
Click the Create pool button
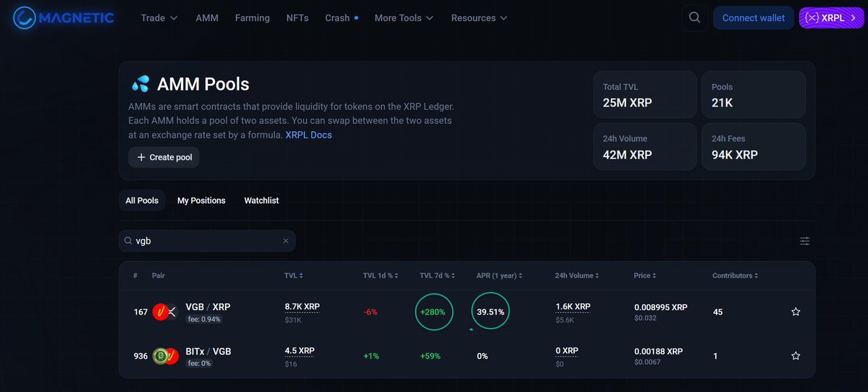(164, 157)
